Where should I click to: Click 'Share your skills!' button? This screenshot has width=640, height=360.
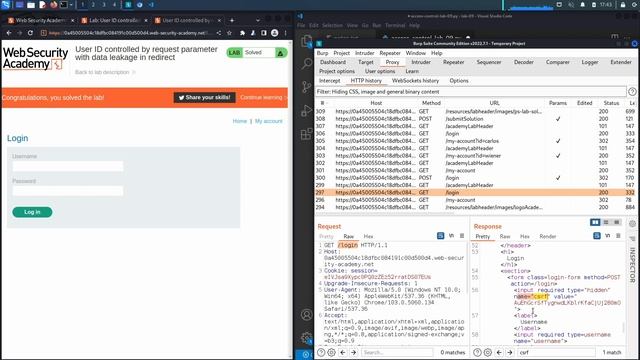coord(204,98)
